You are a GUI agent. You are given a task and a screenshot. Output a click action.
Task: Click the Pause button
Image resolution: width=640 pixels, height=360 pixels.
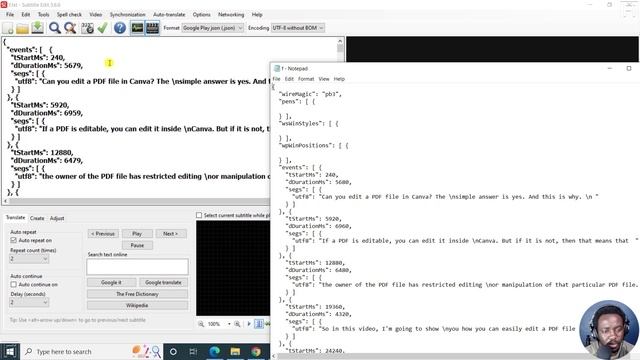point(137,245)
